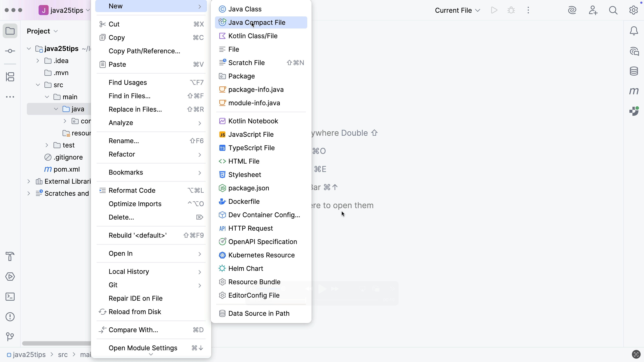Click java25tips in the breadcrumb bar
The image size is (644, 362).
click(29, 354)
